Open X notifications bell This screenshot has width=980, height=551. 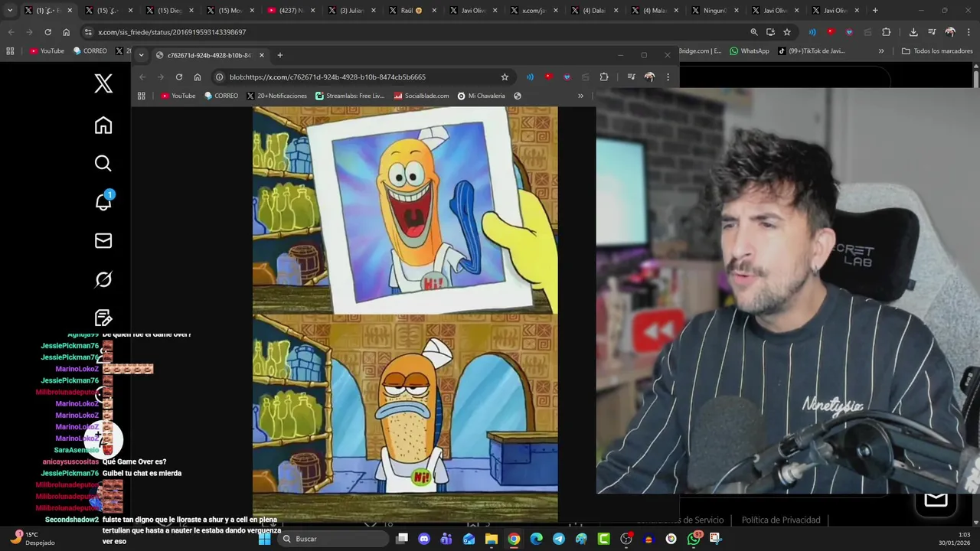[x=103, y=201]
